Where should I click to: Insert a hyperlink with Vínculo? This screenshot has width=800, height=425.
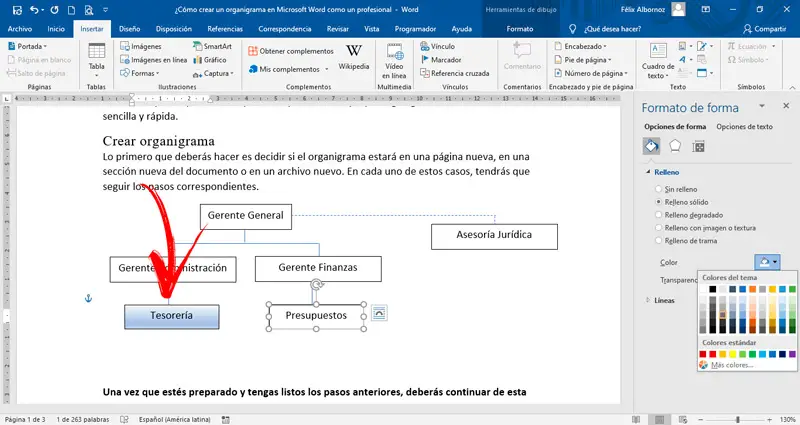437,46
